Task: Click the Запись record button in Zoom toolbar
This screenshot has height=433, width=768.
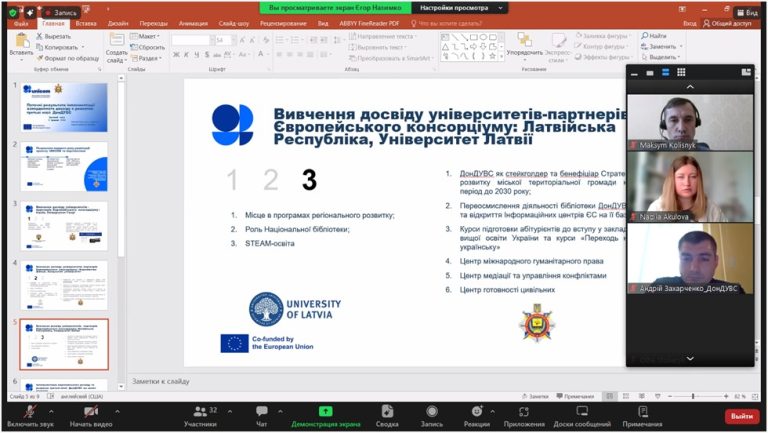Action: click(x=432, y=416)
